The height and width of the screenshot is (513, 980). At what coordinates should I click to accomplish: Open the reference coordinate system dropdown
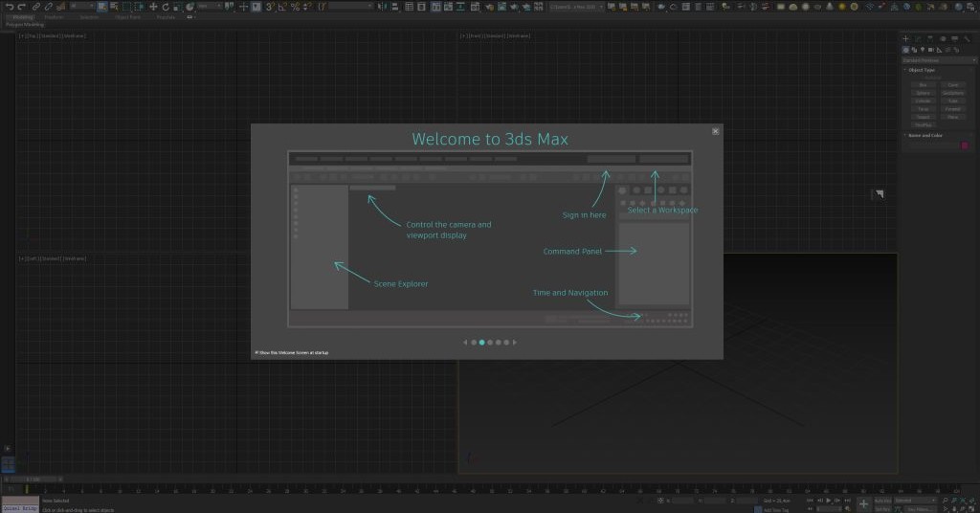pyautogui.click(x=211, y=7)
